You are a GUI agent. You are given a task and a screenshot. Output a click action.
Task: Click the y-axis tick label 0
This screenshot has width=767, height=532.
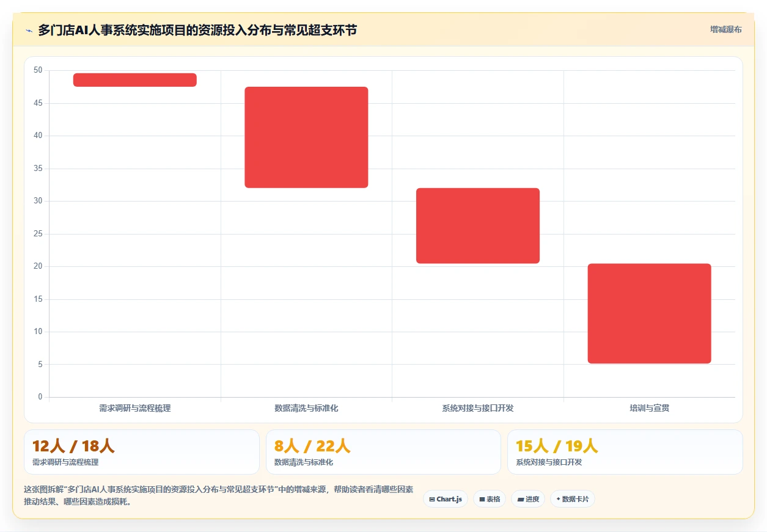[40, 397]
